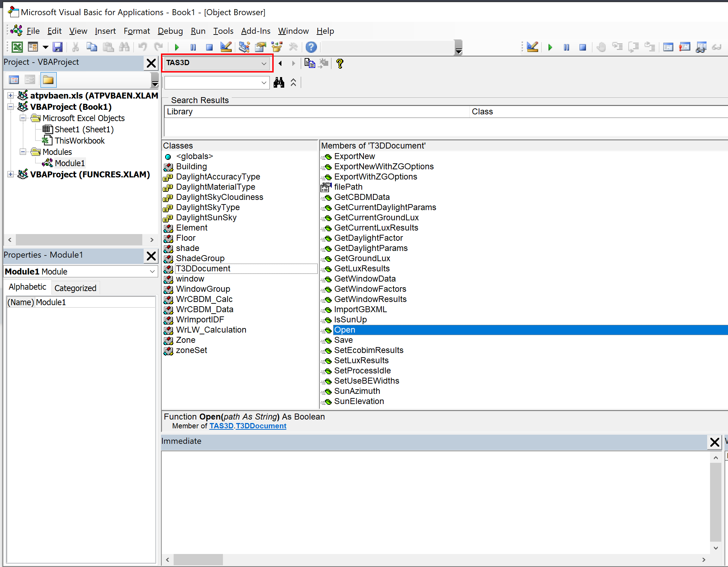
Task: Select Module1 in the Modules folder
Action: [x=70, y=163]
